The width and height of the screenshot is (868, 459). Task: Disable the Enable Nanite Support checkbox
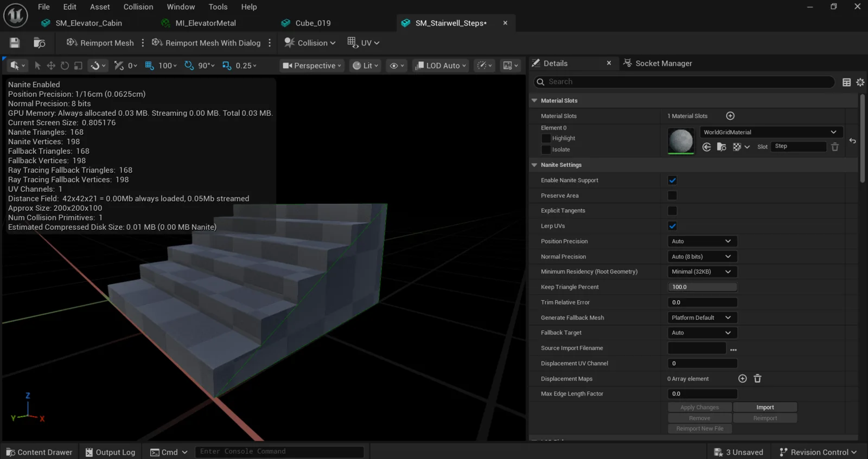(x=673, y=180)
